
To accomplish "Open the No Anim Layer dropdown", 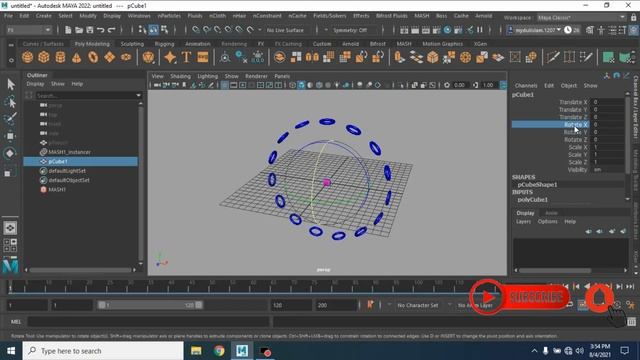I will 476,305.
